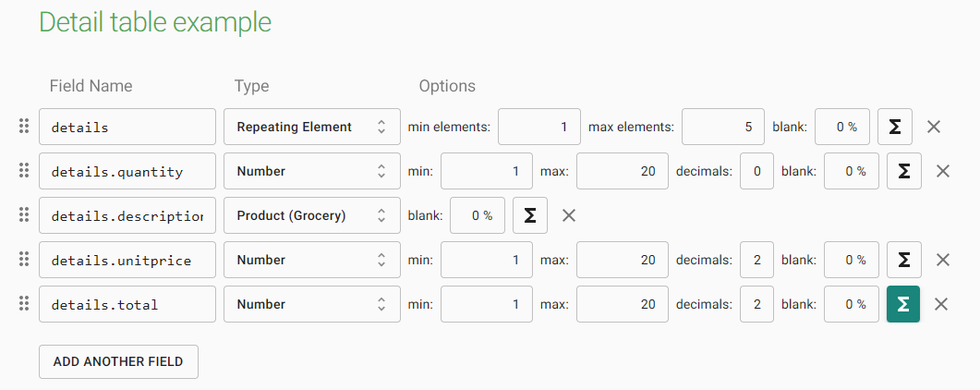Viewport: 980px width, 390px height.
Task: Change type dropdown for details.unitprice
Action: (311, 260)
